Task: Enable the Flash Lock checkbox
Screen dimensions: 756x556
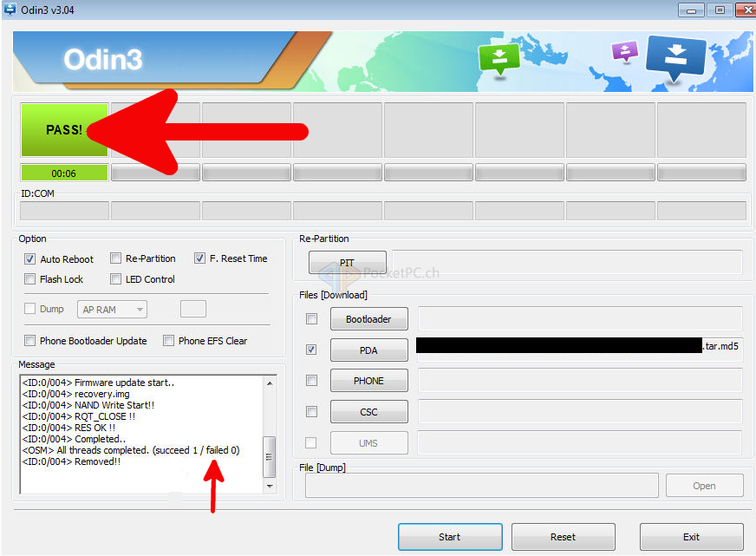Action: tap(29, 279)
